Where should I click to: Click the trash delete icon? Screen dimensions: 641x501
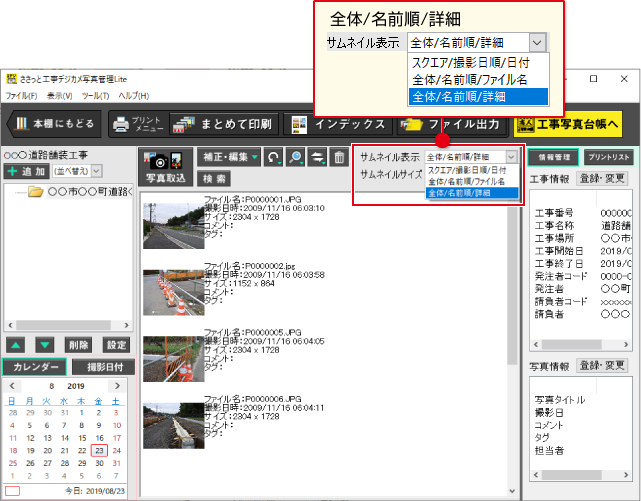pos(340,158)
